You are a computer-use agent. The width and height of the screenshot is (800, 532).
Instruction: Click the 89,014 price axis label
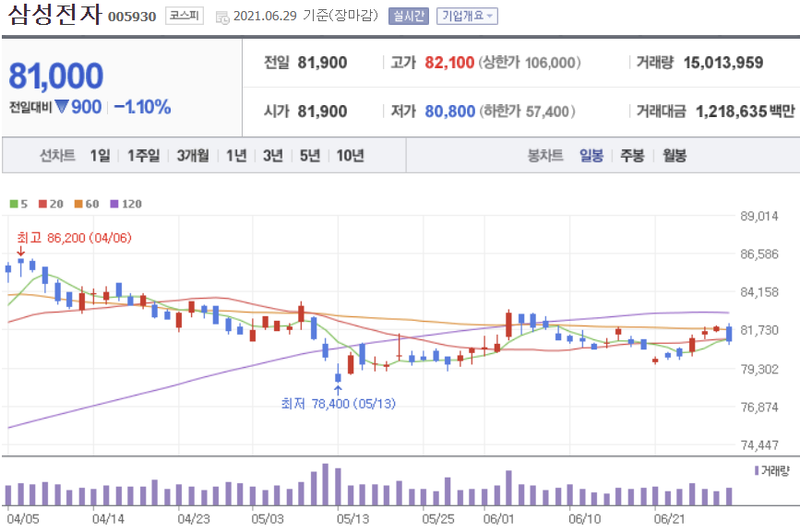(759, 216)
